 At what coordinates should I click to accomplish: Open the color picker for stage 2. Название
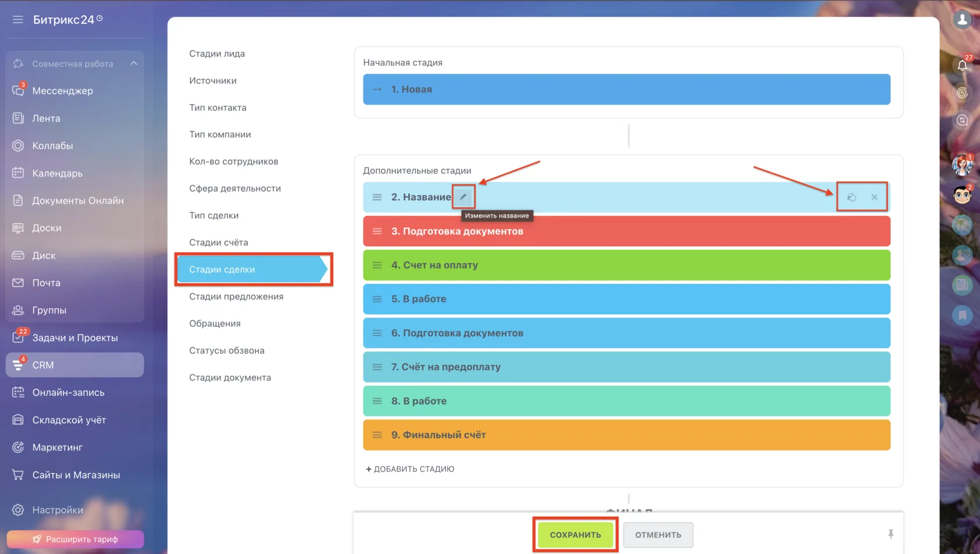852,197
